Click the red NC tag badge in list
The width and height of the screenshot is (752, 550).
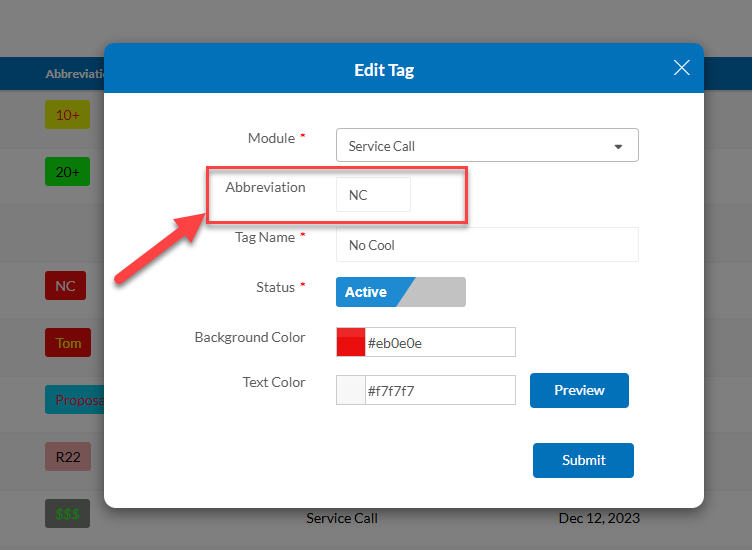click(x=65, y=286)
